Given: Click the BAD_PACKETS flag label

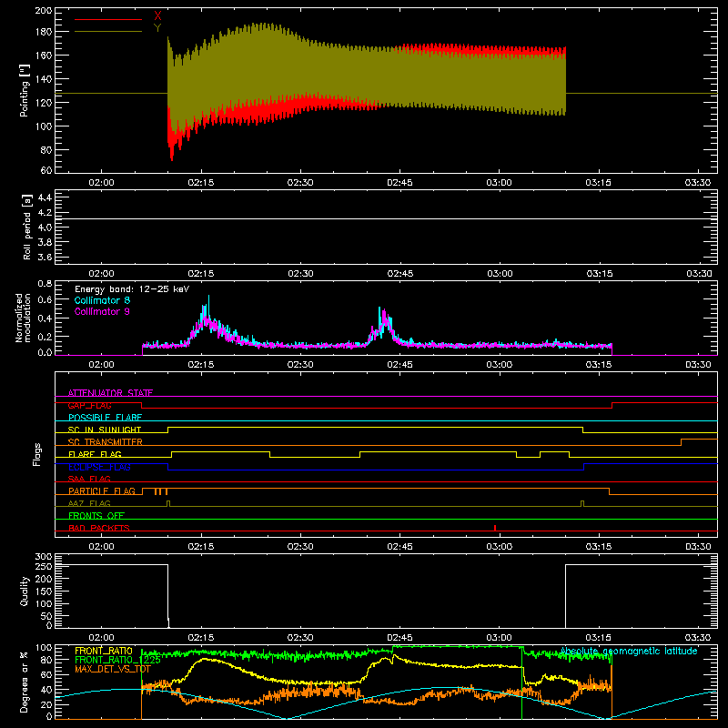Looking at the screenshot, I should (x=99, y=528).
